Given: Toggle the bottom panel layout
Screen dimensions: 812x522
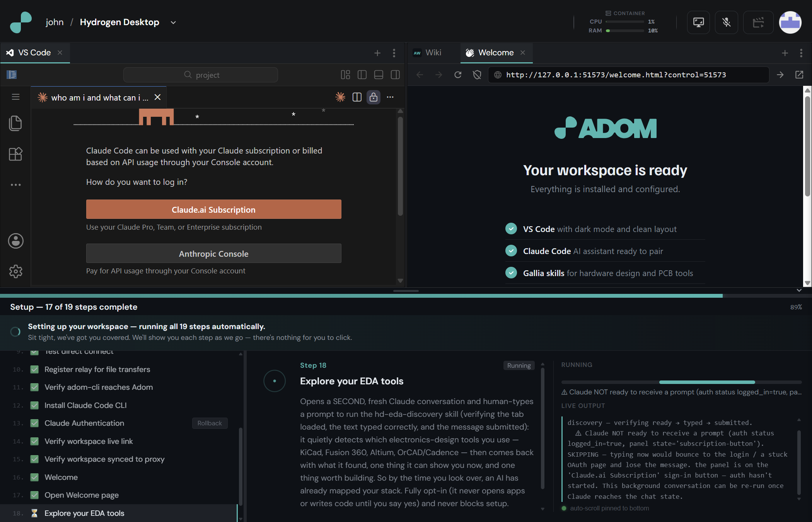Looking at the screenshot, I should tap(379, 75).
